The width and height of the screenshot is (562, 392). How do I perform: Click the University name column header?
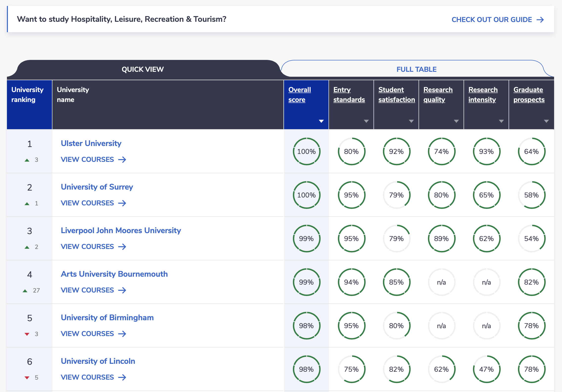coord(168,104)
